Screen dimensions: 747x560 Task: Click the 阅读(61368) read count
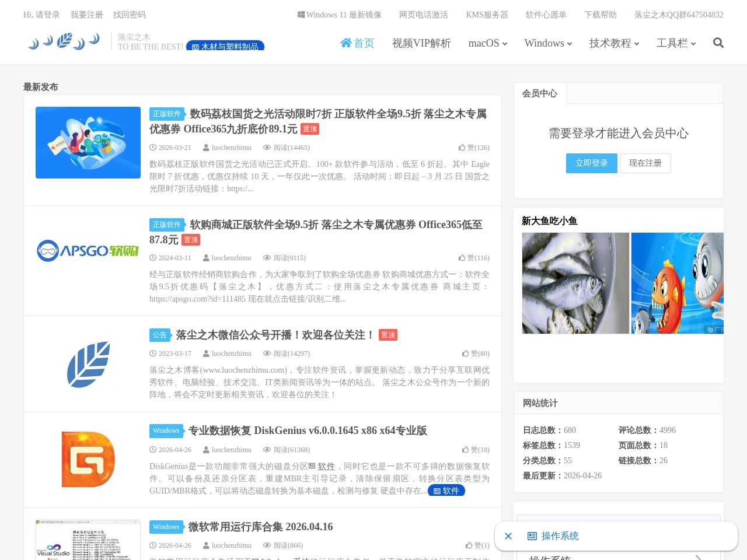point(287,450)
